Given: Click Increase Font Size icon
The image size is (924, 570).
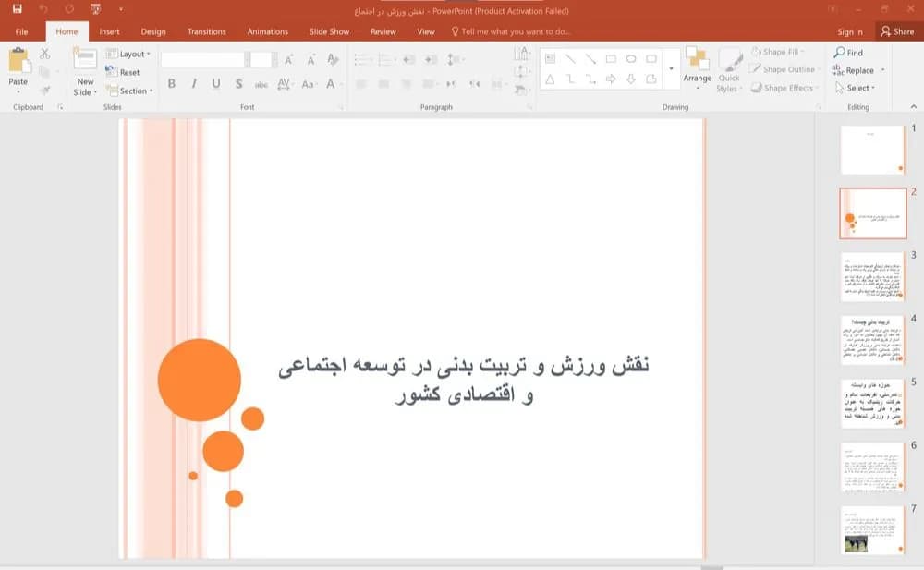Looking at the screenshot, I should click(x=288, y=59).
